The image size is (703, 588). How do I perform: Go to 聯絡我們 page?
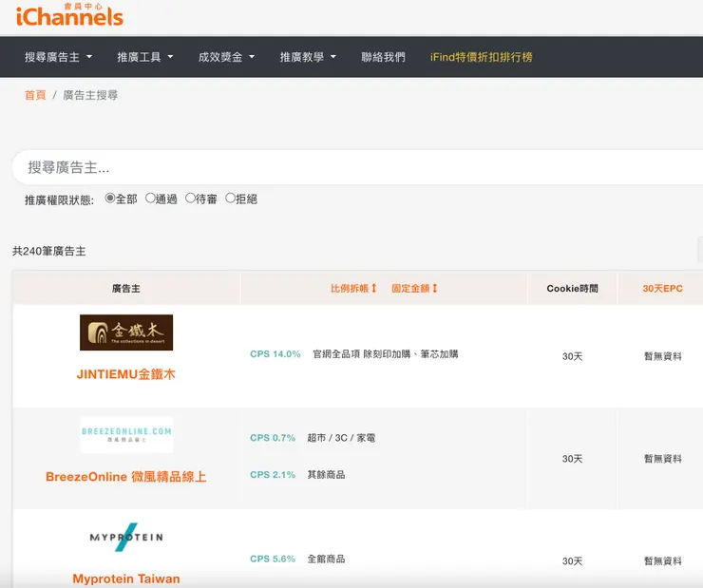click(384, 57)
